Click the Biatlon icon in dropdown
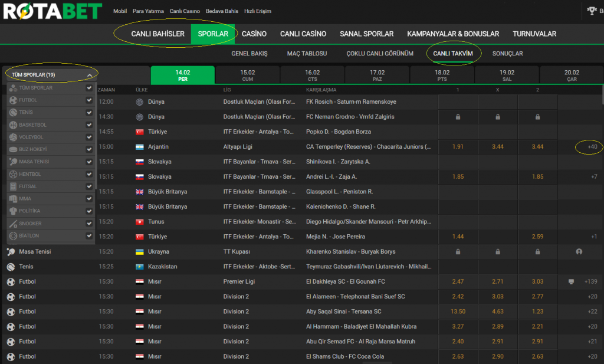604x364 pixels. (x=13, y=236)
